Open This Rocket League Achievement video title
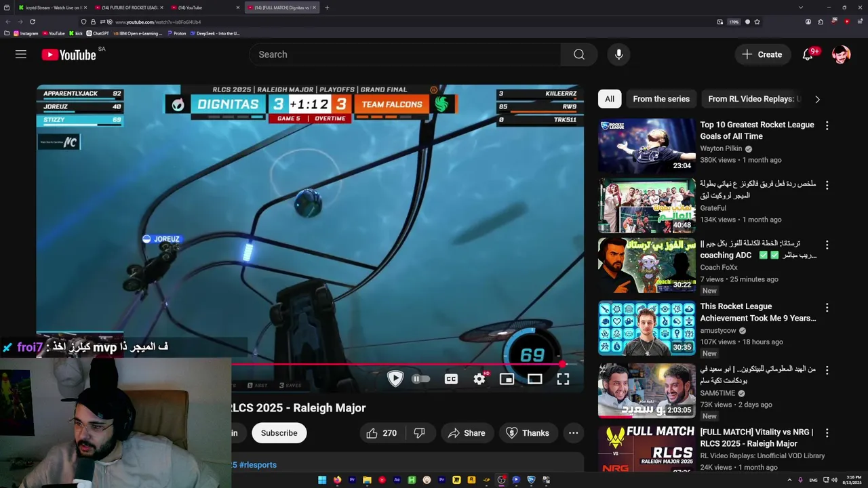The image size is (868, 488). [757, 312]
